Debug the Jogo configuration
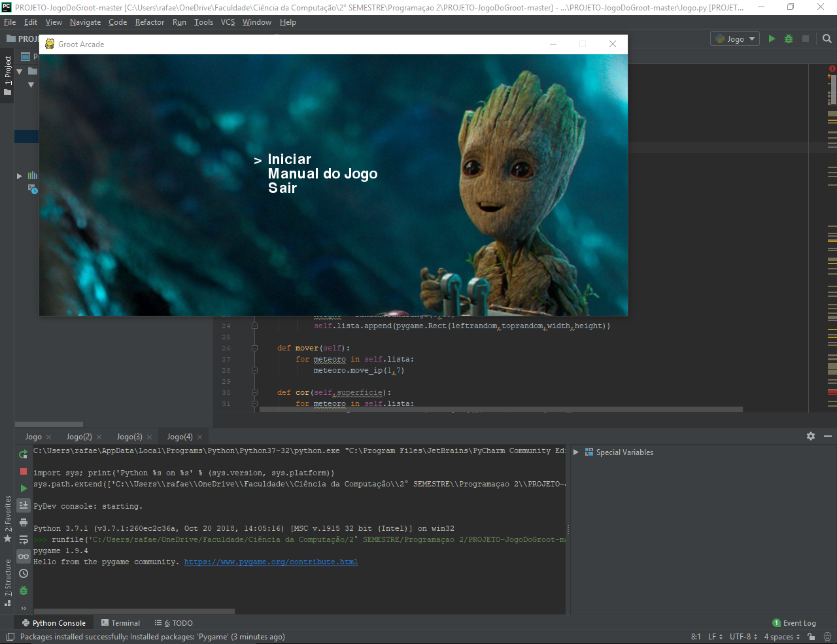The width and height of the screenshot is (837, 644). coord(787,39)
